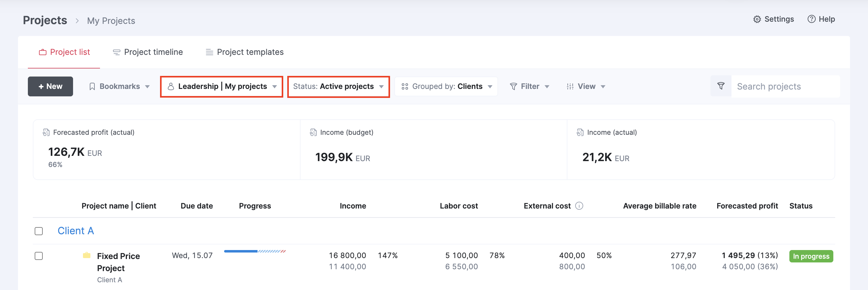The height and width of the screenshot is (290, 868).
Task: Click the due date Wed, 15.07
Action: tap(192, 256)
